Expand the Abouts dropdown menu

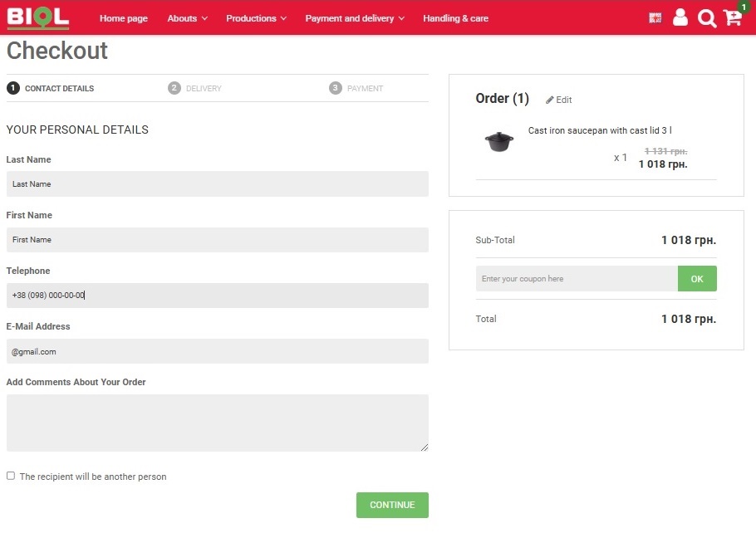[187, 18]
